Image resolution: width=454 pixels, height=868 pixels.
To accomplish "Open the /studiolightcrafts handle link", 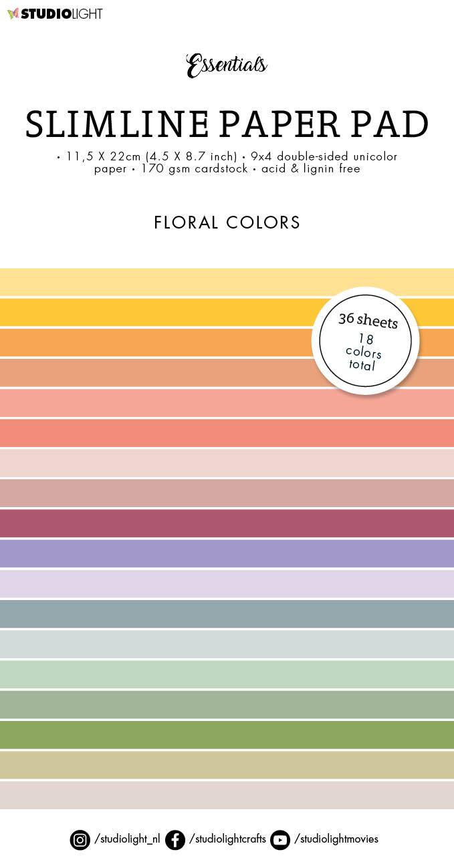I will click(228, 839).
